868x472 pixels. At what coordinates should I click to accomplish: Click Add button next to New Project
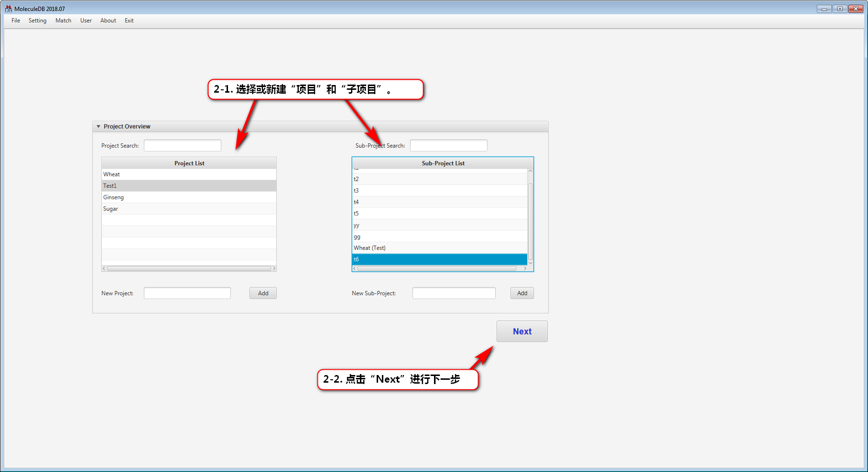pyautogui.click(x=263, y=293)
